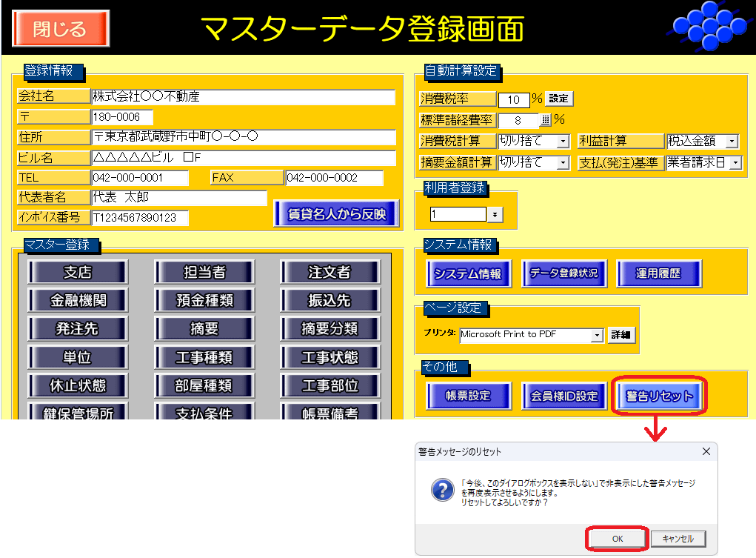Open the 担当者 master registration
The height and width of the screenshot is (558, 756).
(x=204, y=272)
